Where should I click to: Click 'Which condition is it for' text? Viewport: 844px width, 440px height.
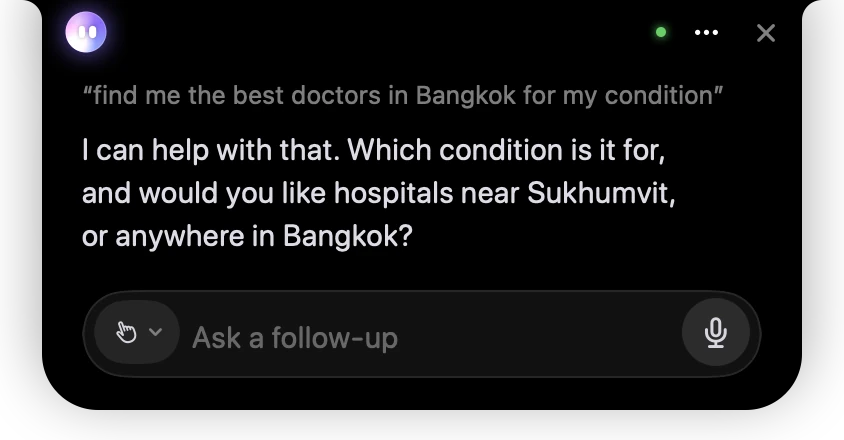(x=507, y=150)
